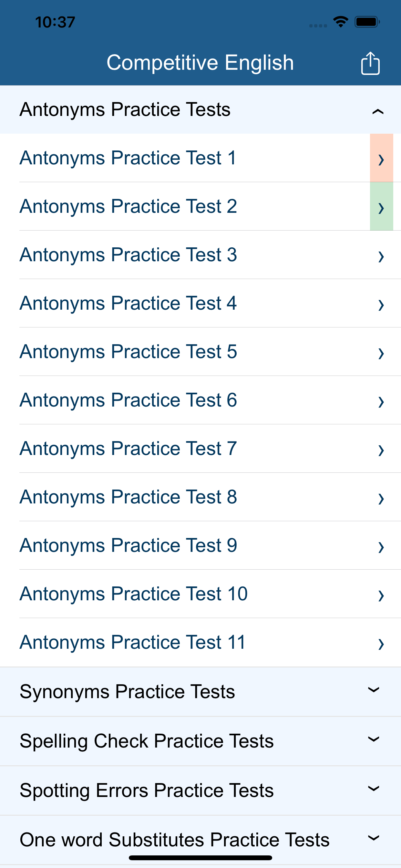Tap the red chevron for Test 1
The image size is (401, 868).
pos(381,158)
